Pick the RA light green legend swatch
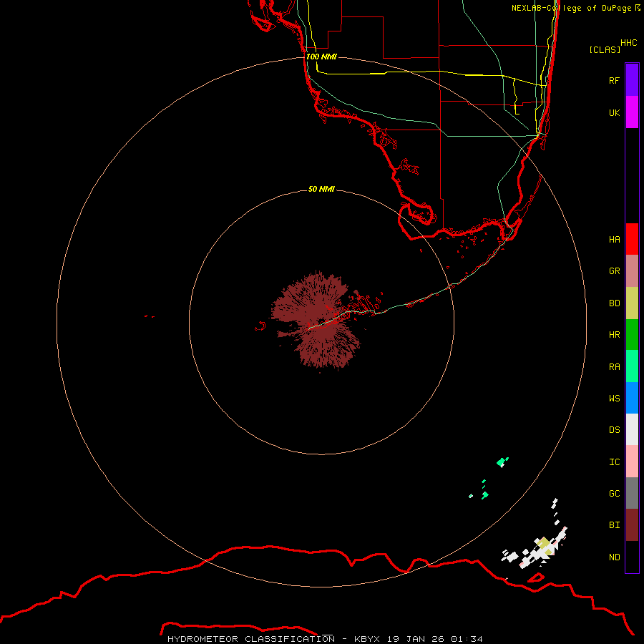The height and width of the screenshot is (644, 644). 632,366
